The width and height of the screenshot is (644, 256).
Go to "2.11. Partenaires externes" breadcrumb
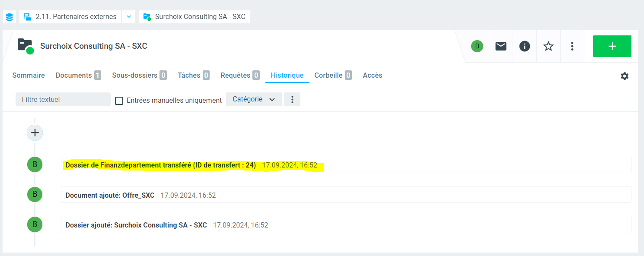pos(70,17)
